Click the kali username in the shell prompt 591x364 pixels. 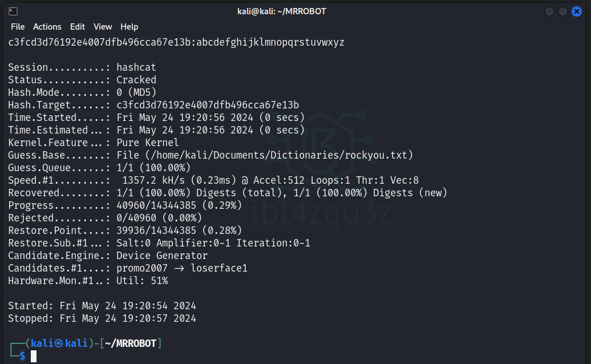[42, 343]
